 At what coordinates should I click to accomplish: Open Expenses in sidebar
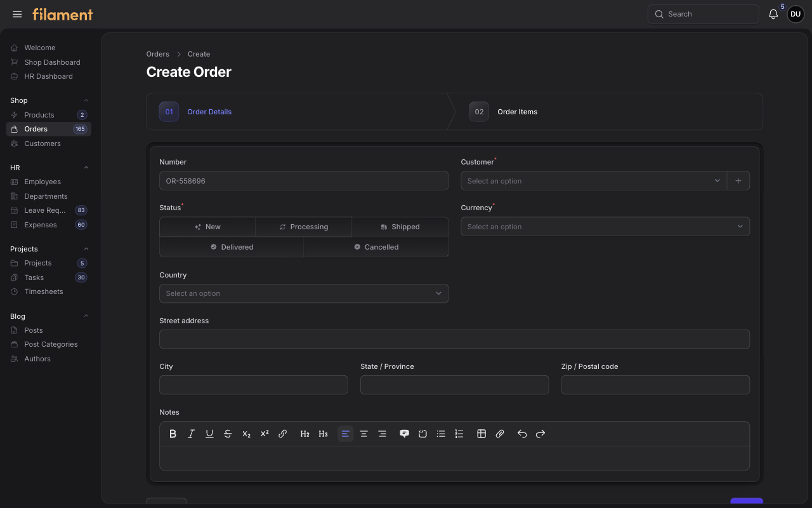coord(49,225)
